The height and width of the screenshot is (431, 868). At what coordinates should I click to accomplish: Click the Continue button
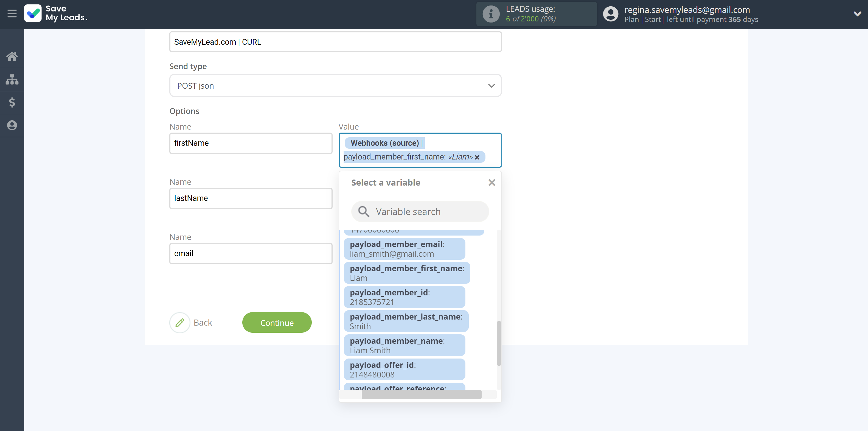277,322
